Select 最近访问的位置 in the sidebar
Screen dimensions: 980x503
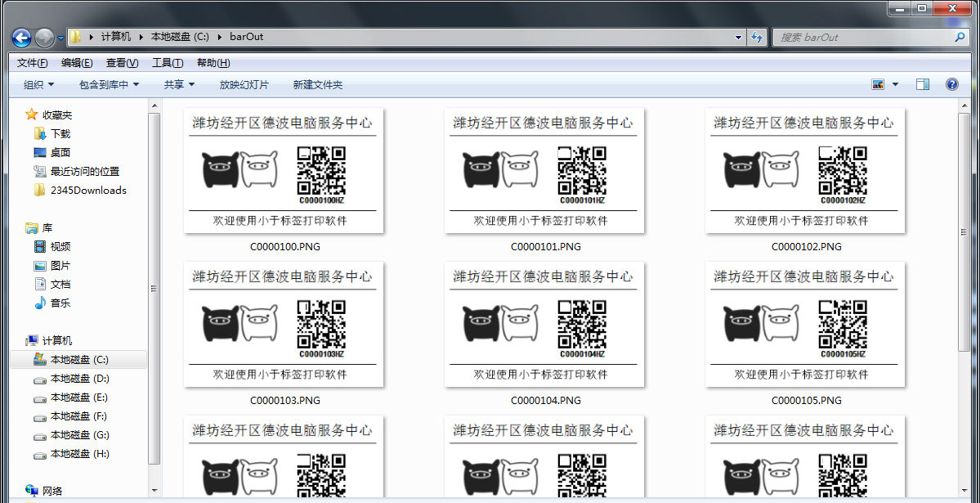point(85,172)
